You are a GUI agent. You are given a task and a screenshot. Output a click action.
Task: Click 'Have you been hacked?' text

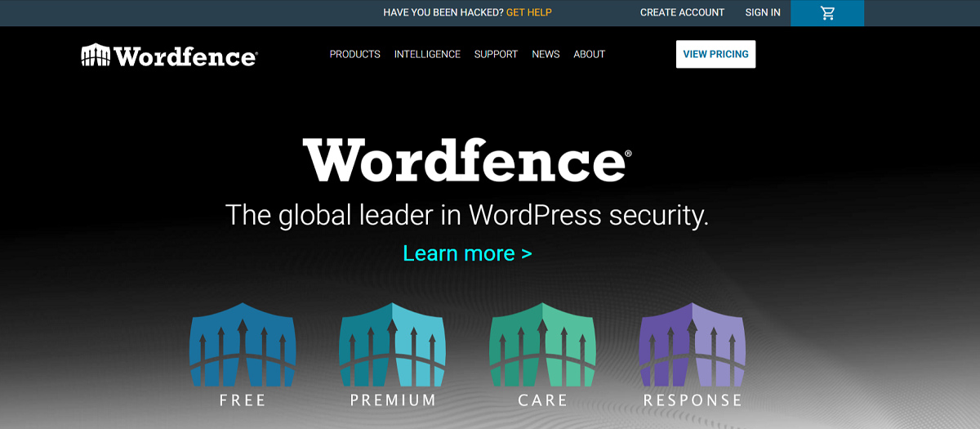443,13
